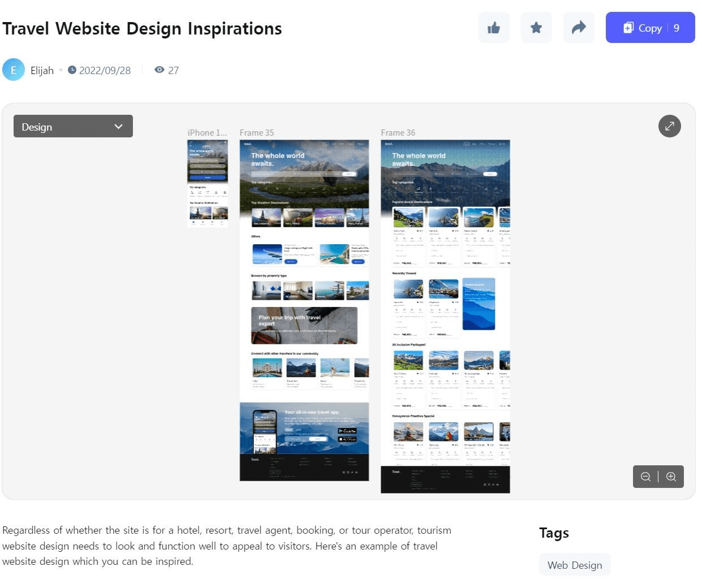Select the Frame 36 design preview
This screenshot has width=702, height=588.
(x=445, y=317)
